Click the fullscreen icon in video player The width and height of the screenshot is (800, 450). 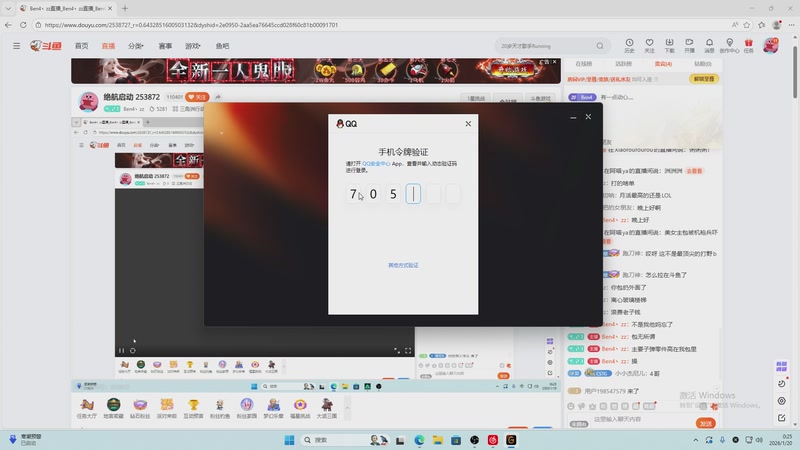click(x=408, y=351)
